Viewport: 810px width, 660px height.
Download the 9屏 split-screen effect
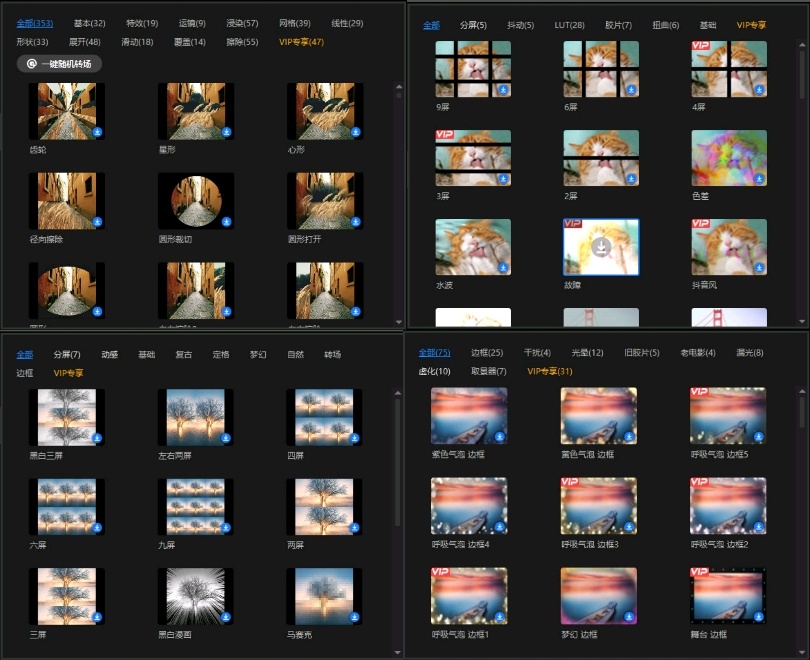coord(503,89)
